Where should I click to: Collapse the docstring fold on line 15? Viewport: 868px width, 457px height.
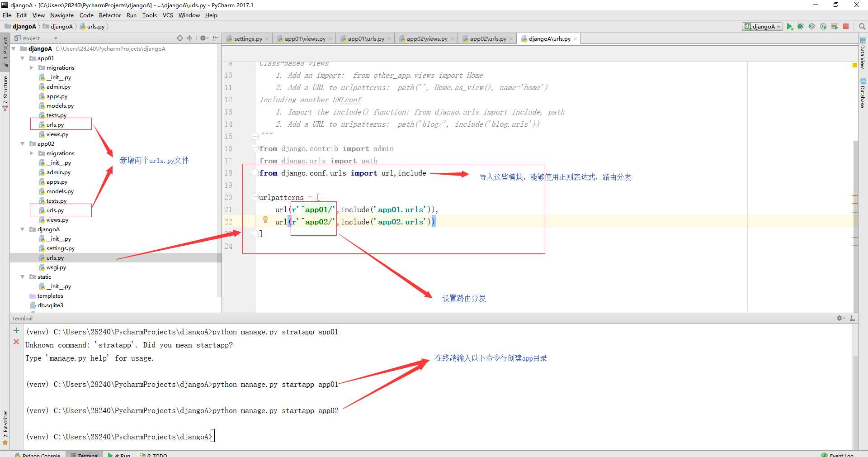(255, 136)
